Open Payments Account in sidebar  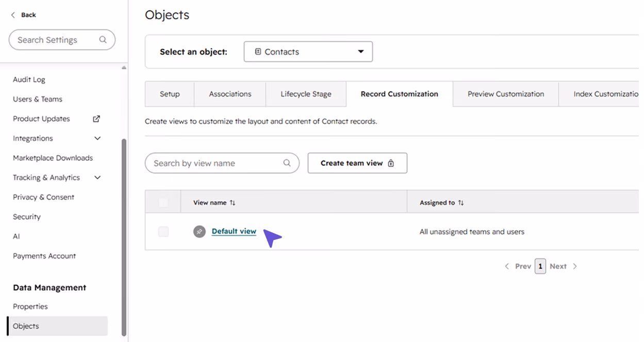pos(44,256)
